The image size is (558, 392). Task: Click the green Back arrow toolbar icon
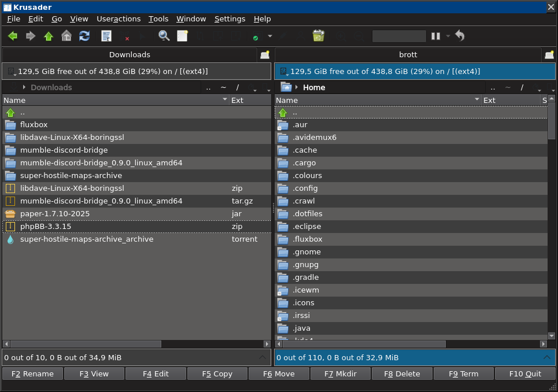[13, 36]
